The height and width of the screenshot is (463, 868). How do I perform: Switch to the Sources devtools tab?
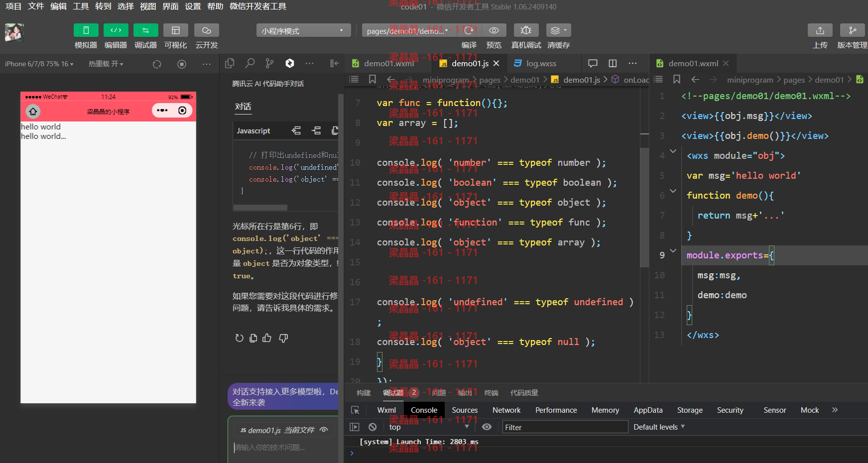coord(465,410)
